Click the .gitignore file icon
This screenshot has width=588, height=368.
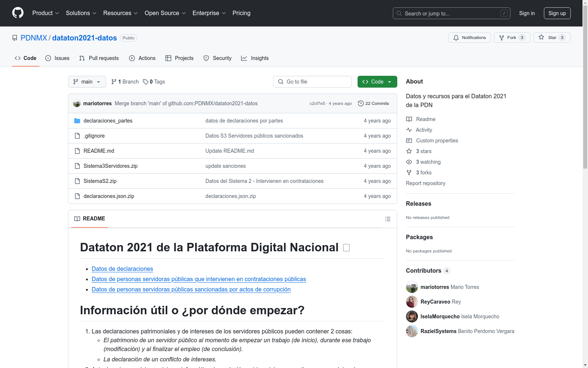point(77,136)
